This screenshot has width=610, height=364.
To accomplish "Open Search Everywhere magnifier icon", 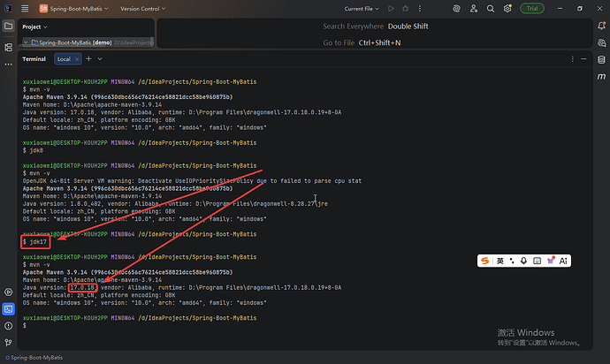I will tap(491, 9).
